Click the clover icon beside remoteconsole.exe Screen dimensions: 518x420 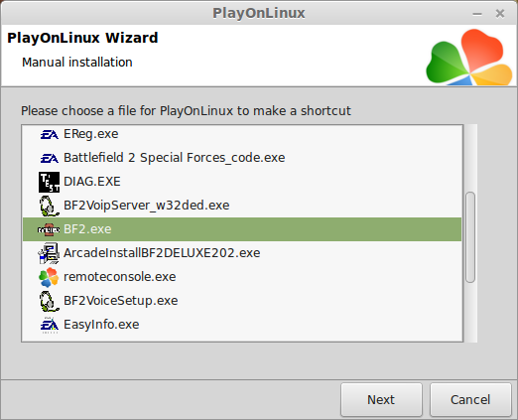point(49,277)
